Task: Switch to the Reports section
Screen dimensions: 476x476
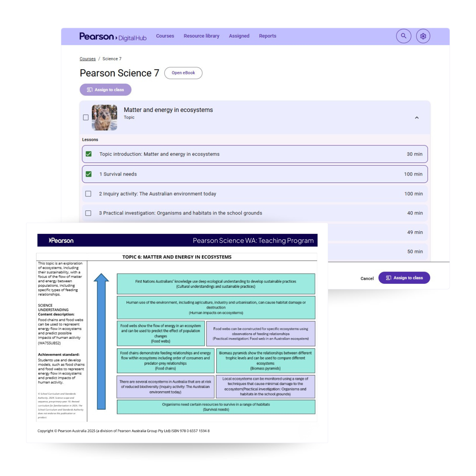Action: [267, 36]
